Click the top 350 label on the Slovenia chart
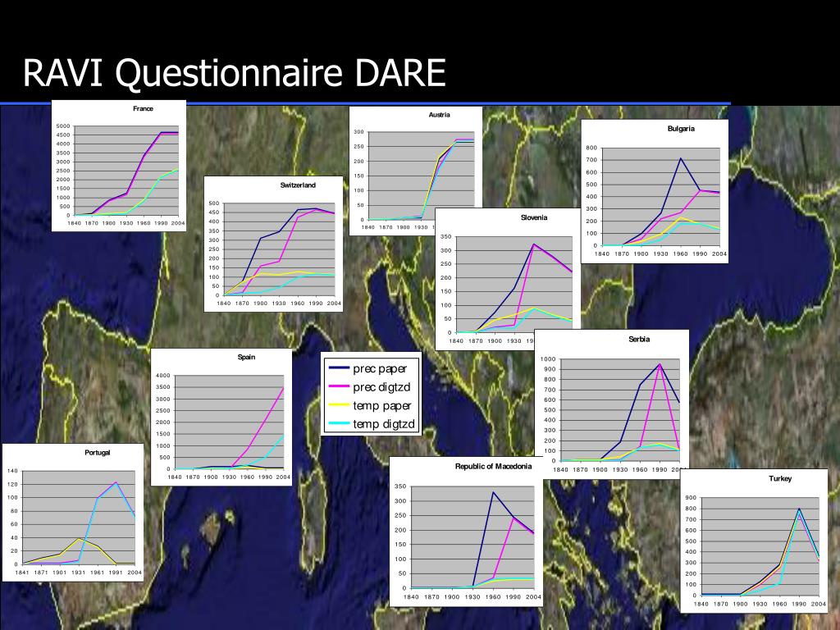Screen dimensions: 840x630 [x=445, y=237]
